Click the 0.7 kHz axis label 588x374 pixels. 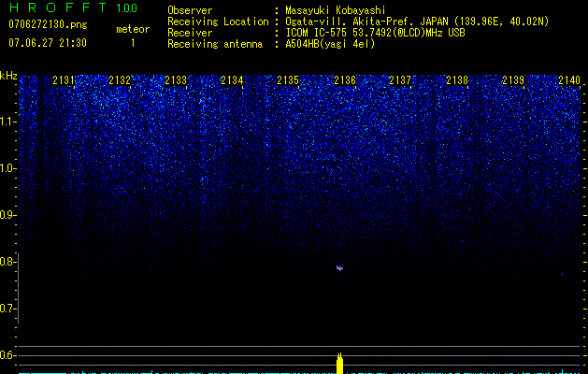click(x=8, y=309)
